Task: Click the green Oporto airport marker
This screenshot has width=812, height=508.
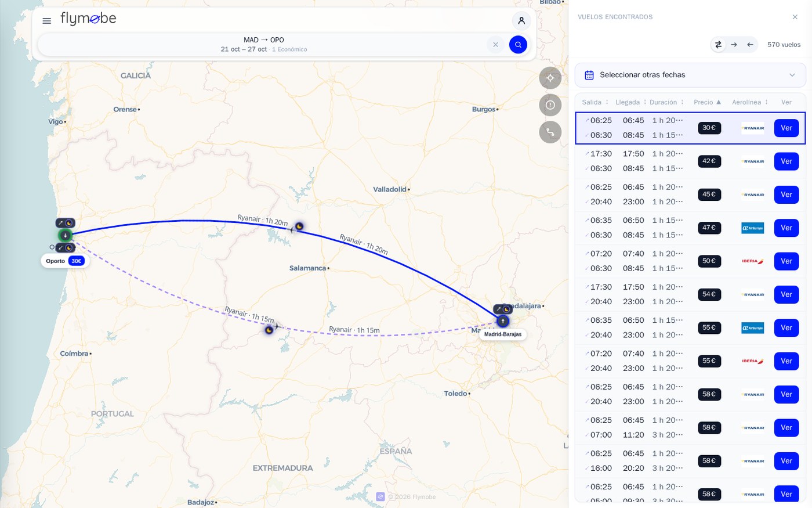Action: [65, 235]
